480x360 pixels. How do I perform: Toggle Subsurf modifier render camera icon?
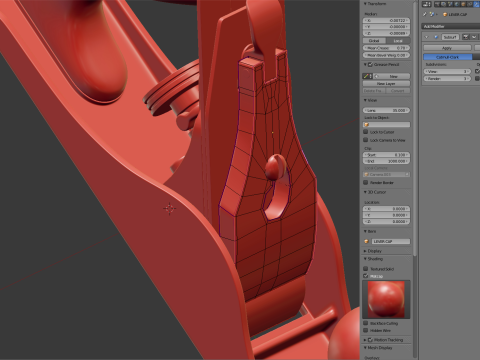pos(465,37)
